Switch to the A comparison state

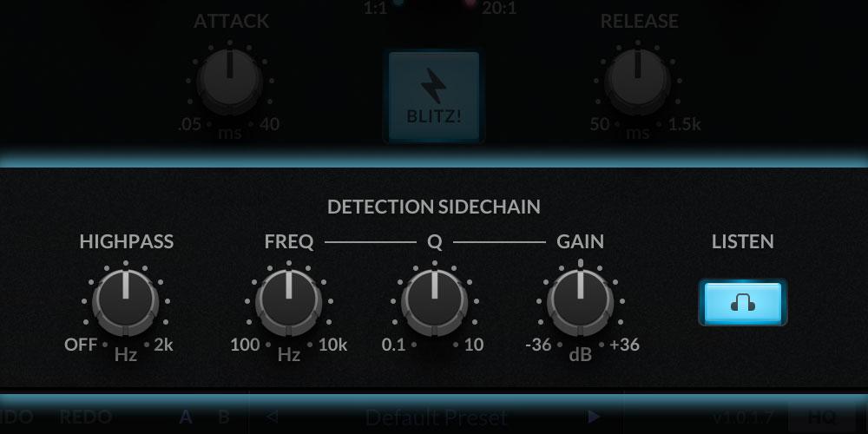(186, 417)
